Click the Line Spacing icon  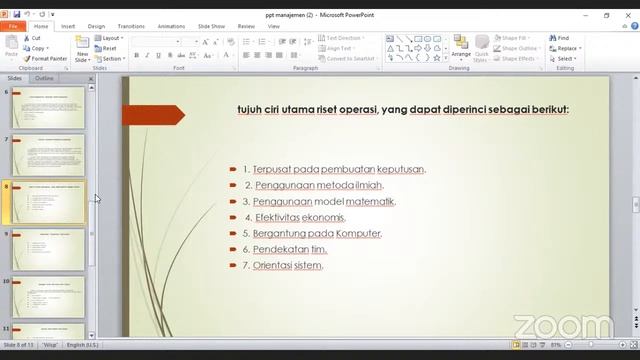[308, 42]
